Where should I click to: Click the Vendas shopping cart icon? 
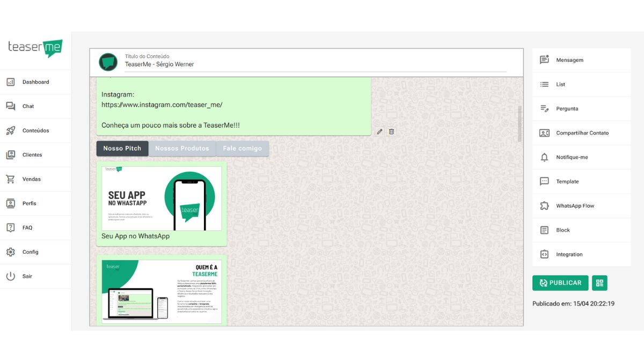[10, 179]
